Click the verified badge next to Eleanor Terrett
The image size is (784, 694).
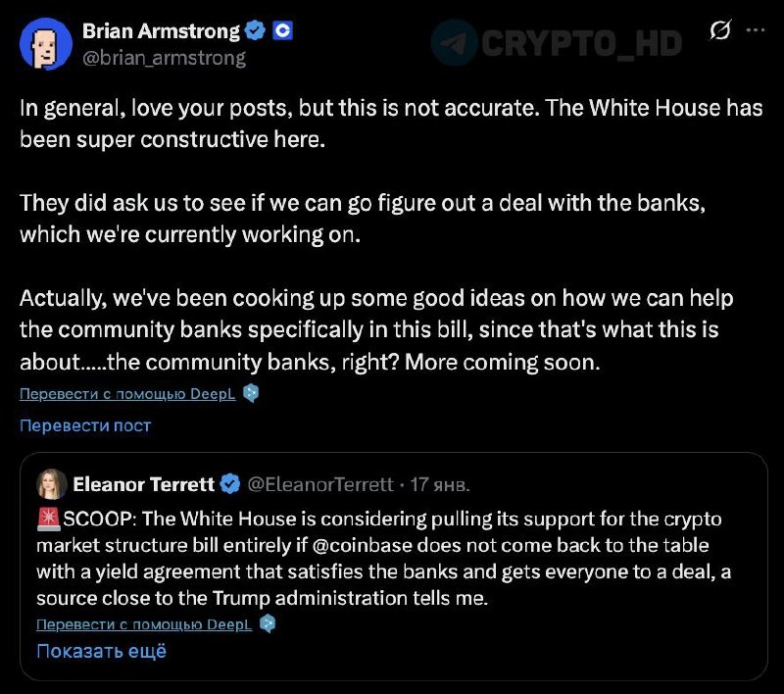(230, 484)
